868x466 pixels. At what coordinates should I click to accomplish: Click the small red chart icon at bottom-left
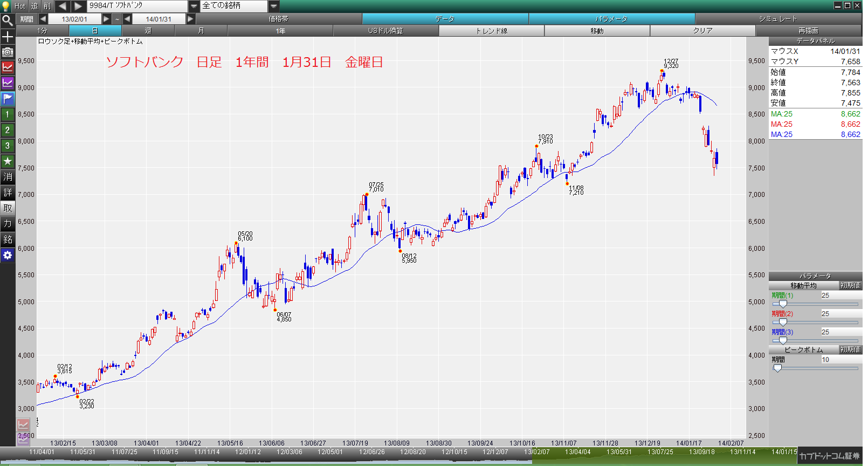coord(23,425)
